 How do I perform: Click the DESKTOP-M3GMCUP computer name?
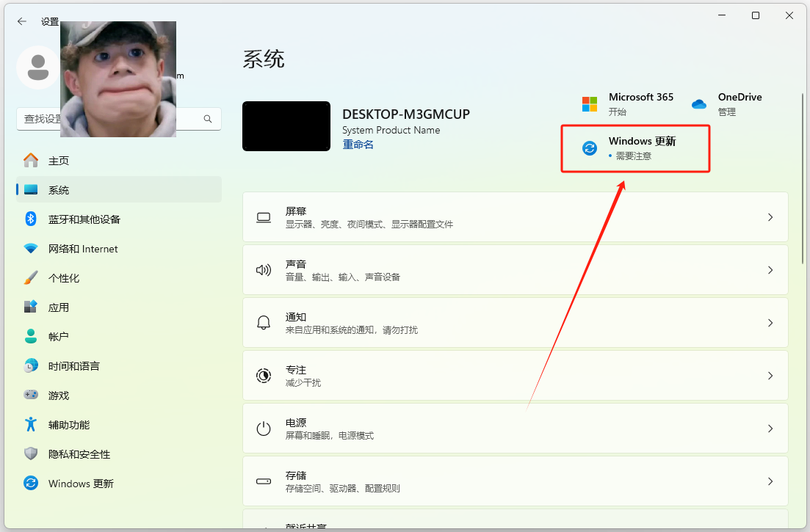click(x=406, y=114)
